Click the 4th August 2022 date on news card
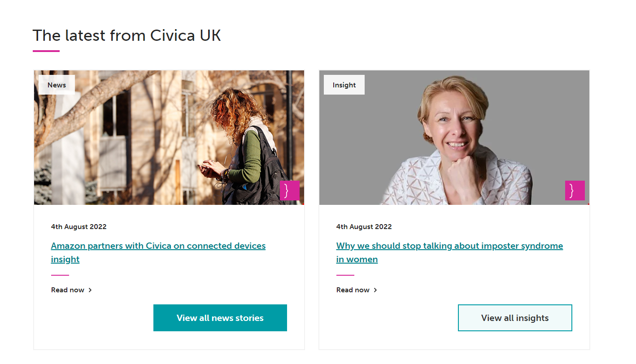Viewport: 636px width, 364px height. pos(79,226)
